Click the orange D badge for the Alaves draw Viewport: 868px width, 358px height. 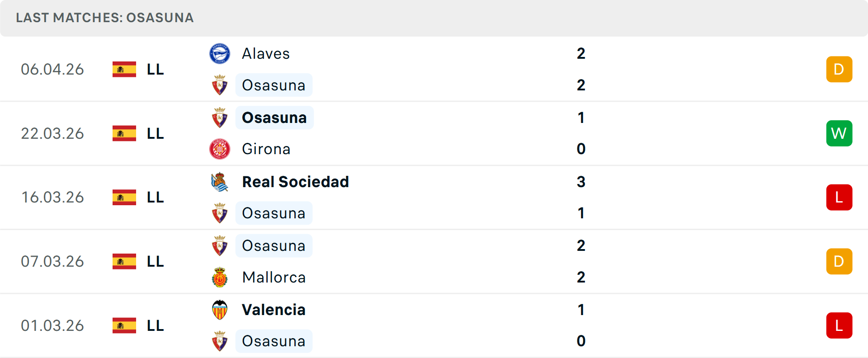pyautogui.click(x=839, y=69)
